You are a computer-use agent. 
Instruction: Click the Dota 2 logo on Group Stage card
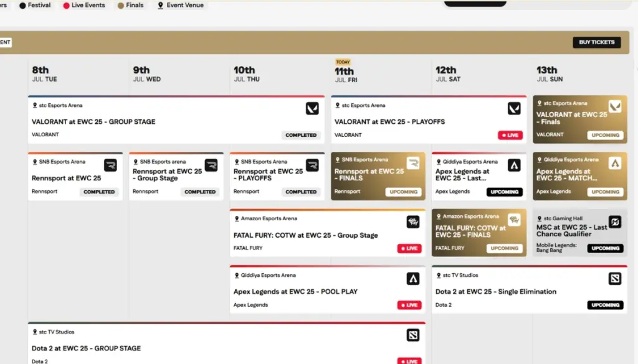pos(413,335)
